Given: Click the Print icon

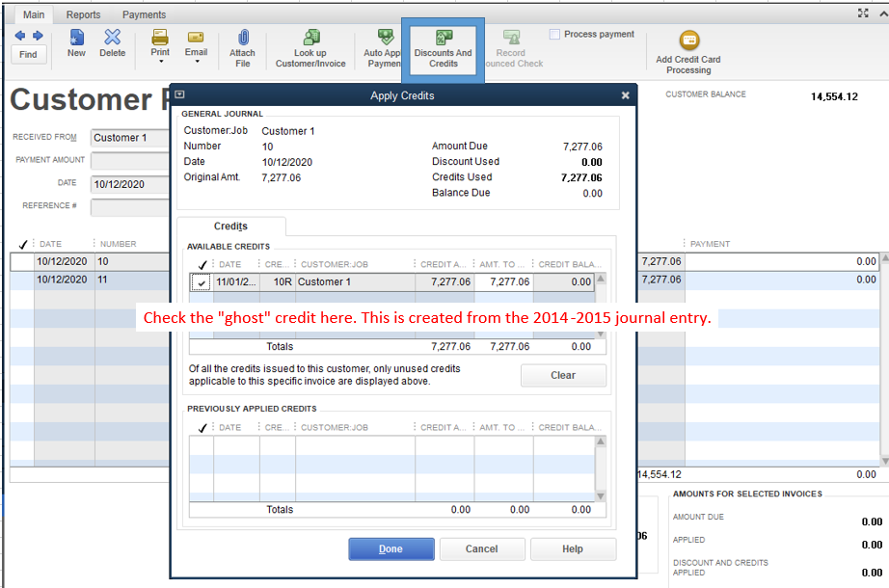Looking at the screenshot, I should 160,38.
